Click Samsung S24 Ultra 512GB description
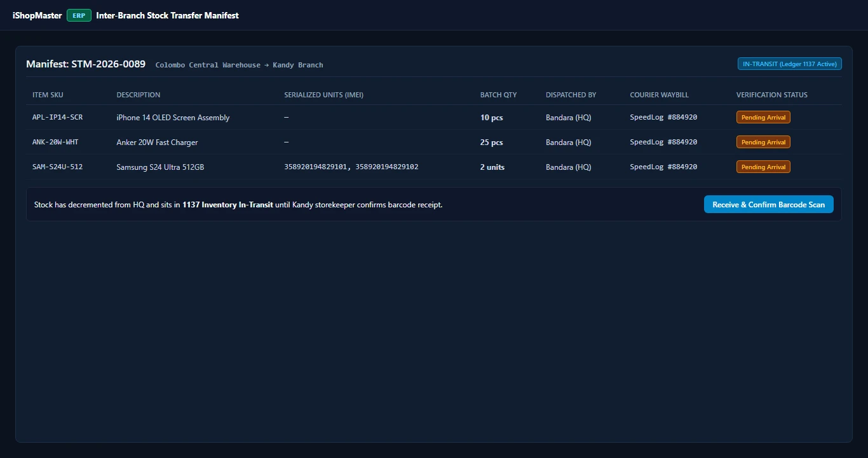Screen dimensions: 868x458 pyautogui.click(x=161, y=167)
